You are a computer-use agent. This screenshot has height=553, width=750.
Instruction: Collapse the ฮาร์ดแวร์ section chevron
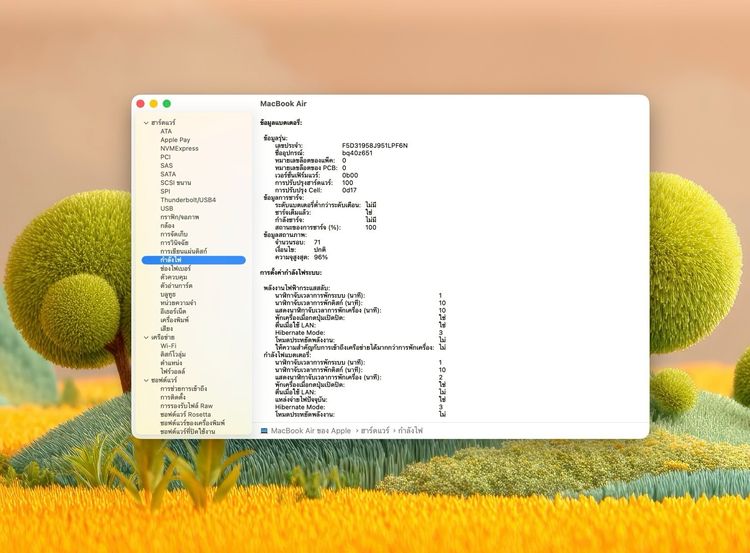[x=144, y=122]
